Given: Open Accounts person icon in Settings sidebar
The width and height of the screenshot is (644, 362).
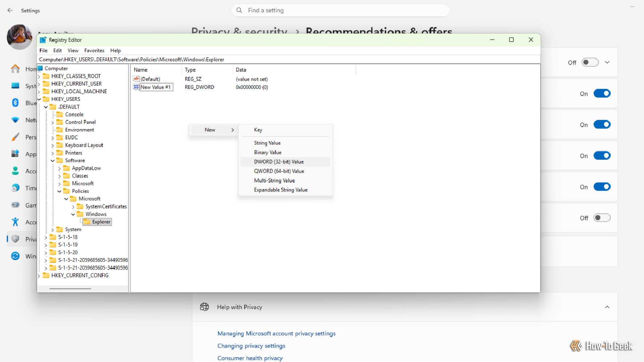Looking at the screenshot, I should [15, 171].
